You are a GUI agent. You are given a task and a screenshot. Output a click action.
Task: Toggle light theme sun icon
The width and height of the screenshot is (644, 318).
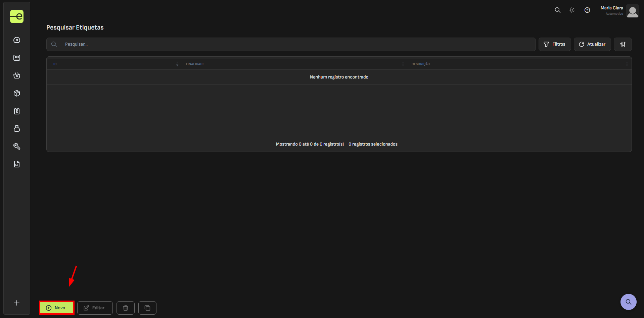(x=572, y=10)
